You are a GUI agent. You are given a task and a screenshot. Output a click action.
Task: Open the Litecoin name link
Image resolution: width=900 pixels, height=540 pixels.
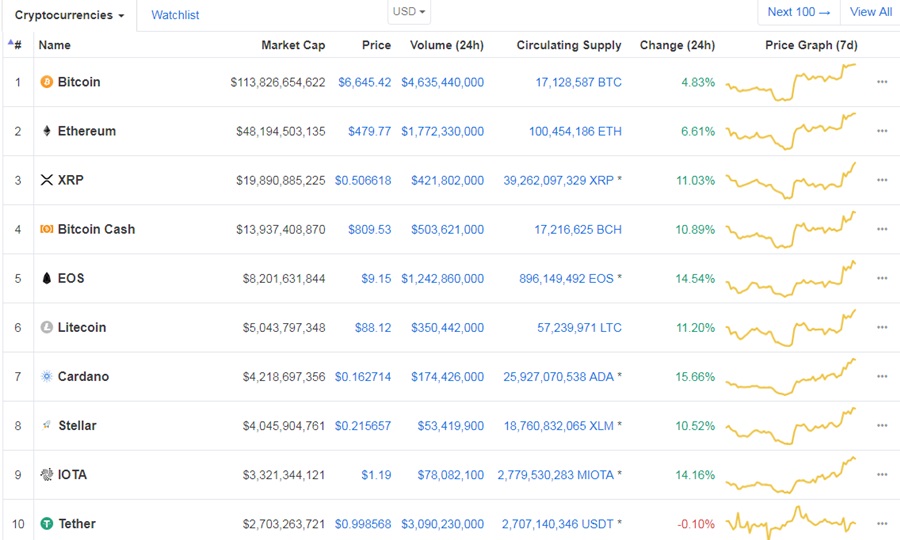(x=82, y=327)
